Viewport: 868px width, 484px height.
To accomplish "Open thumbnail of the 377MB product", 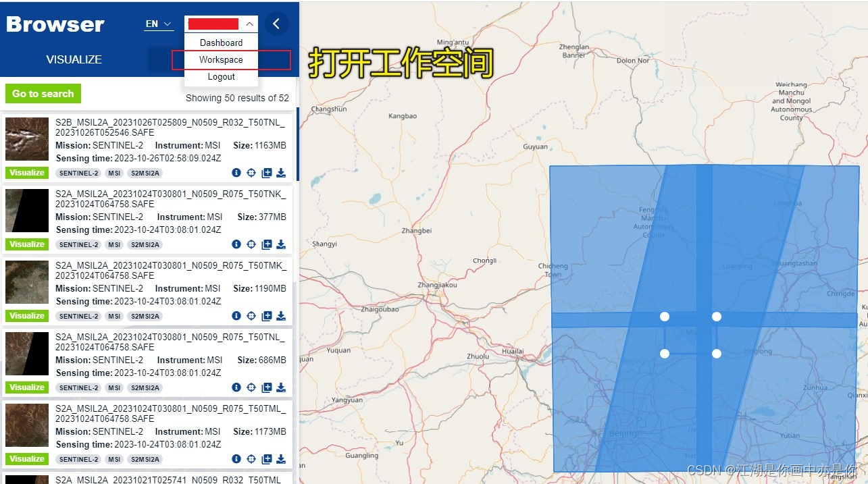I will tap(27, 211).
